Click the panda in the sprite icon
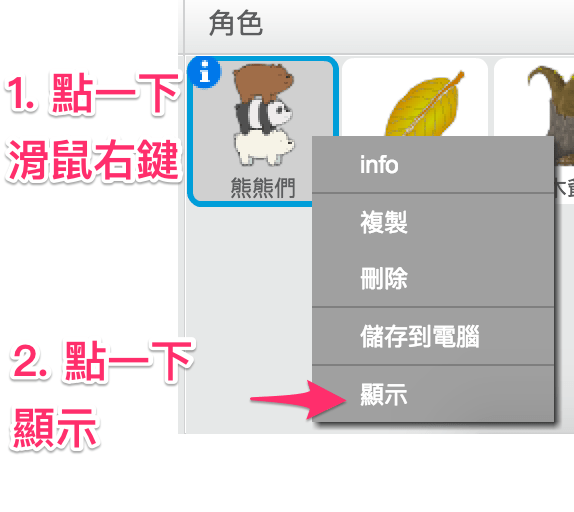This screenshot has height=512, width=574. click(x=264, y=115)
